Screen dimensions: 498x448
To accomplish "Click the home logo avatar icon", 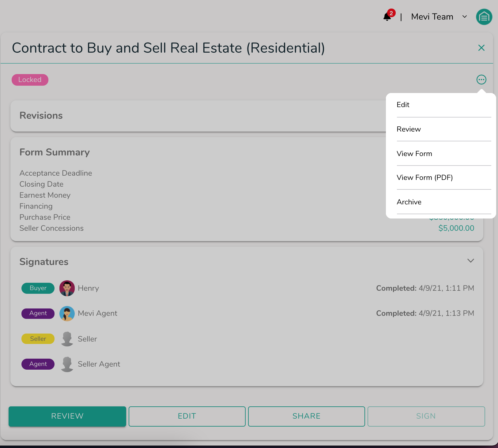I will coord(484,17).
